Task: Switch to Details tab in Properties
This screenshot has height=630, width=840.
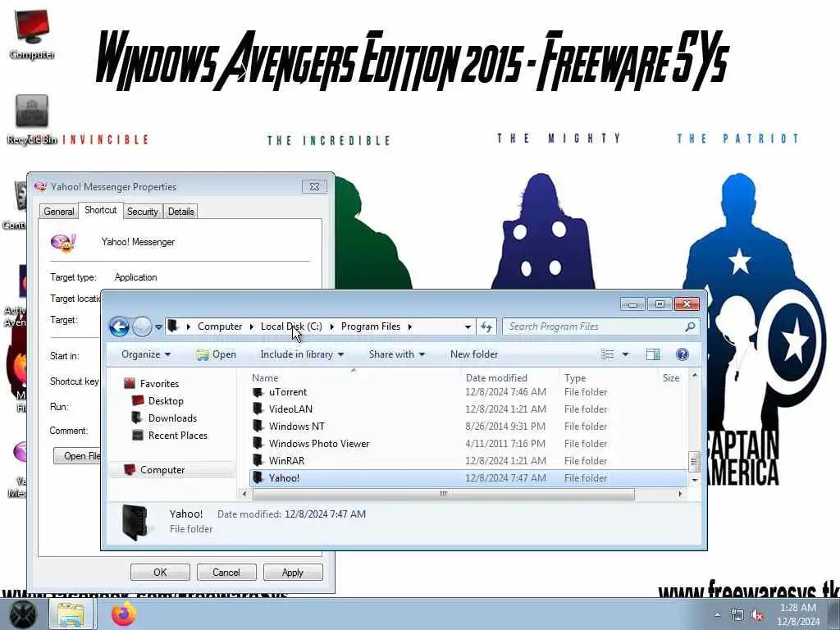Action: (x=181, y=212)
